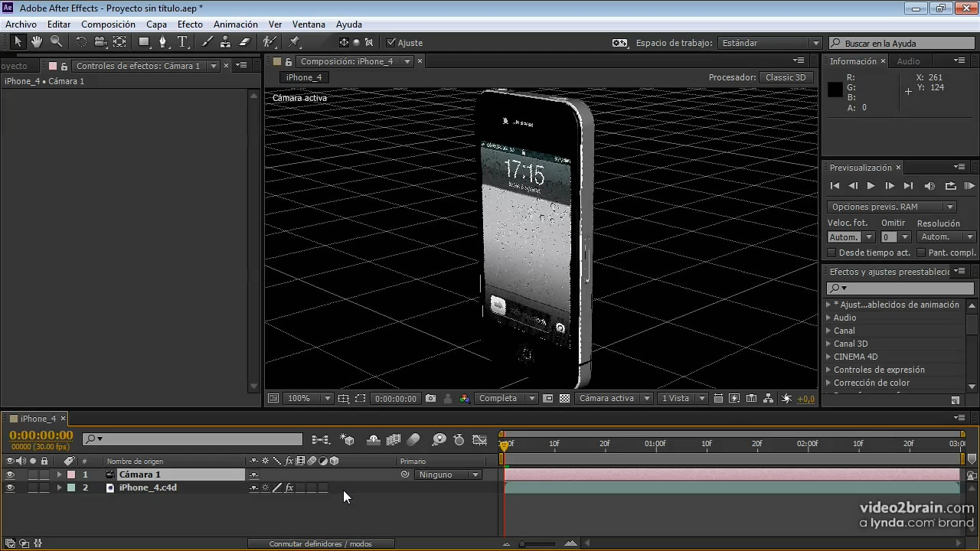
Task: Click the timeline zoom slider at bottom
Action: 538,544
